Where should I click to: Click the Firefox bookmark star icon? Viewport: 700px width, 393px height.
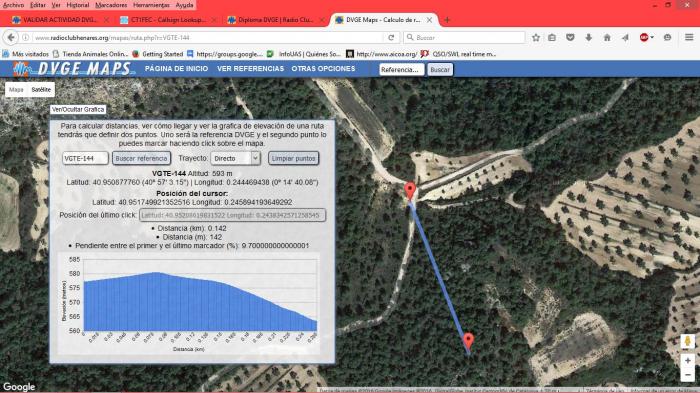pyautogui.click(x=536, y=38)
